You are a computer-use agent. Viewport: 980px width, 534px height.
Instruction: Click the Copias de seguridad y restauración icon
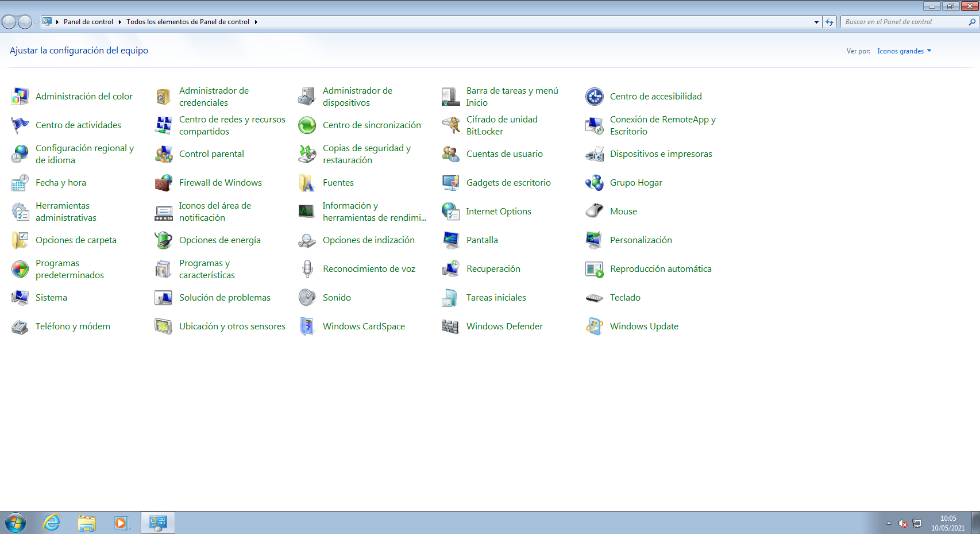click(x=307, y=154)
